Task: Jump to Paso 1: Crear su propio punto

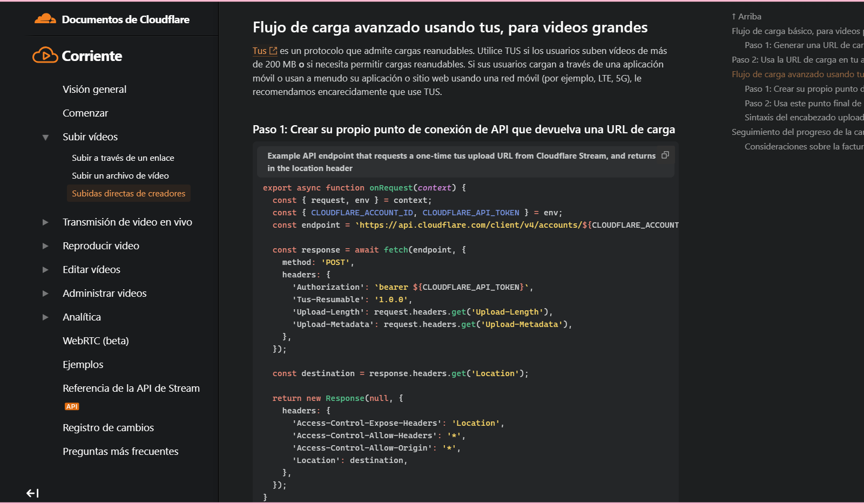Action: coord(804,89)
